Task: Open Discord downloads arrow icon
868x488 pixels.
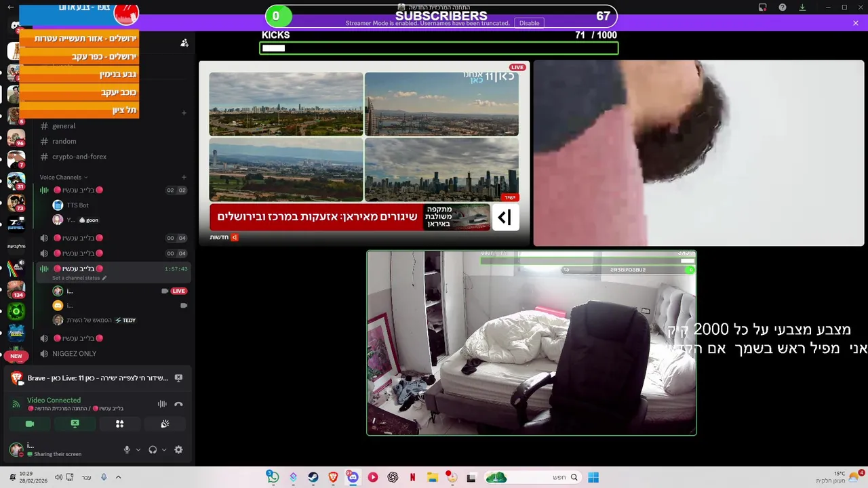Action: 802,7
